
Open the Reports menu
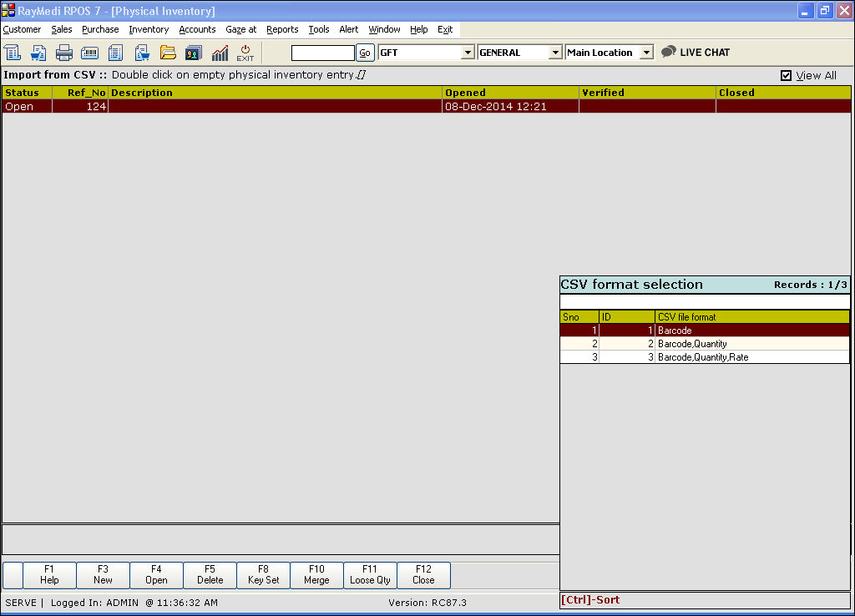(x=282, y=29)
